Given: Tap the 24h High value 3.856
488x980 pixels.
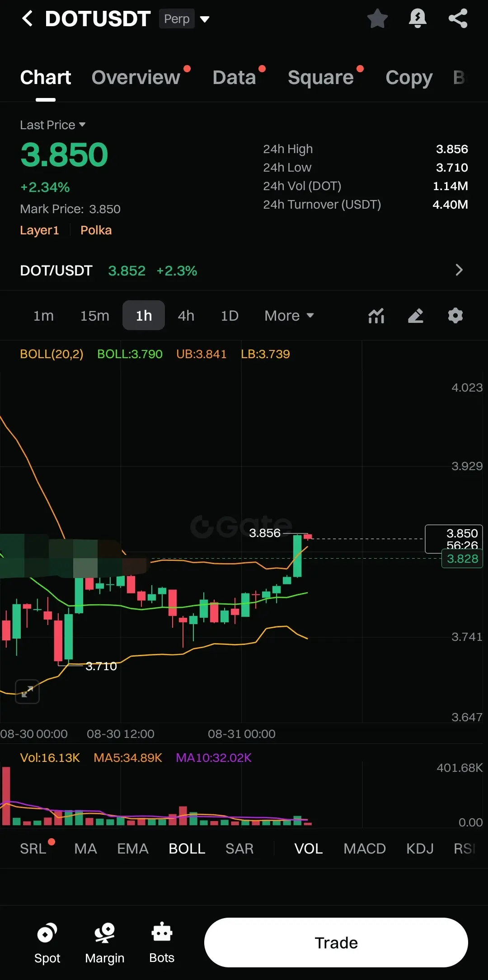Looking at the screenshot, I should point(452,149).
